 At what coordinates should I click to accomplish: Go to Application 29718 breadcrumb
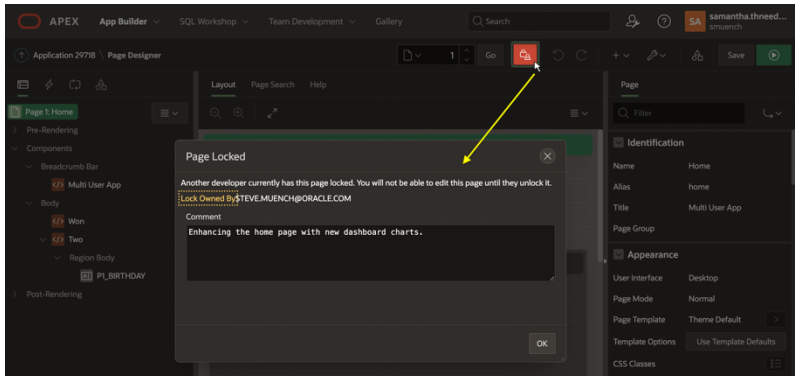tap(64, 55)
